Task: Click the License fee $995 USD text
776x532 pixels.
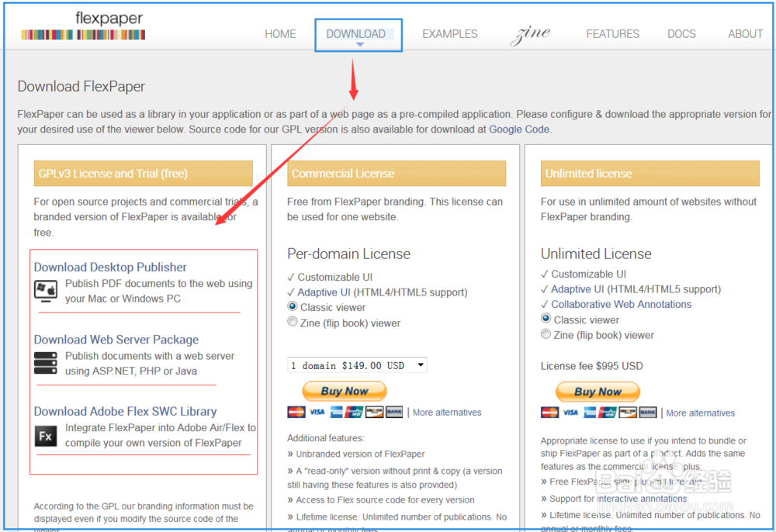Action: coord(591,366)
